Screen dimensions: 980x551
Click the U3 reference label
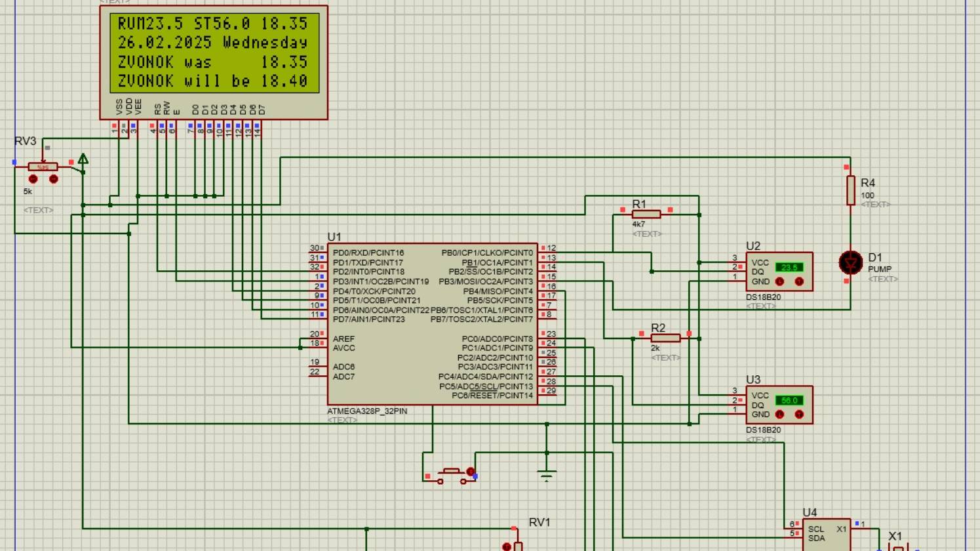753,380
